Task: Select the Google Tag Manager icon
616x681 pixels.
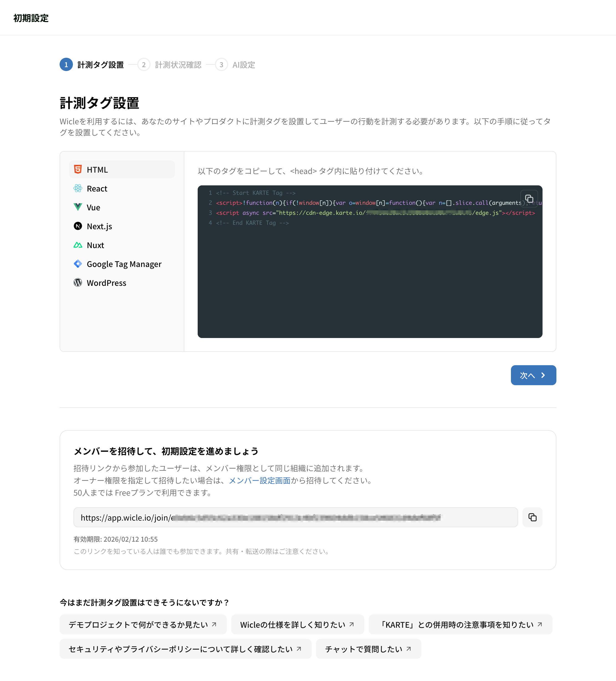Action: tap(78, 264)
